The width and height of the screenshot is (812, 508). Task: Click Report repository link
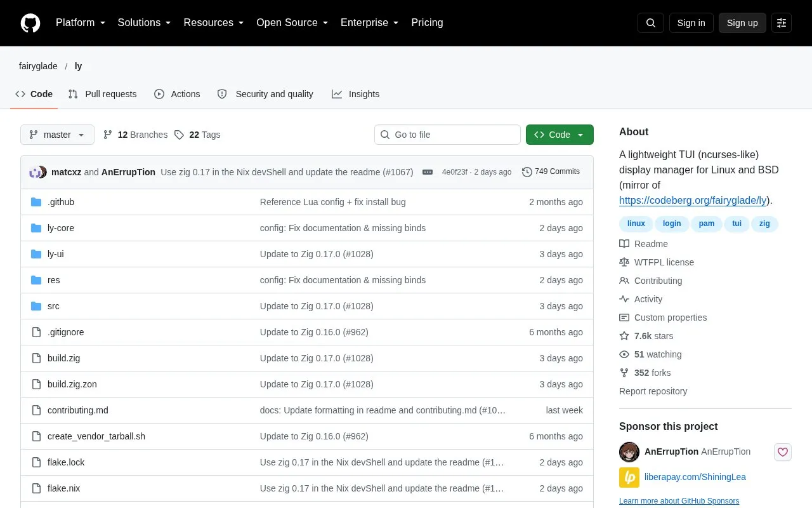click(x=653, y=391)
